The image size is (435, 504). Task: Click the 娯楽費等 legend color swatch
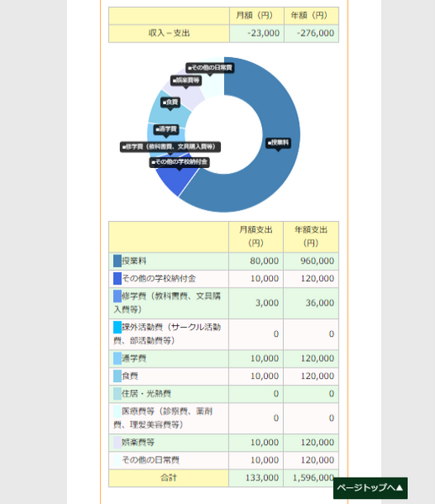click(118, 443)
